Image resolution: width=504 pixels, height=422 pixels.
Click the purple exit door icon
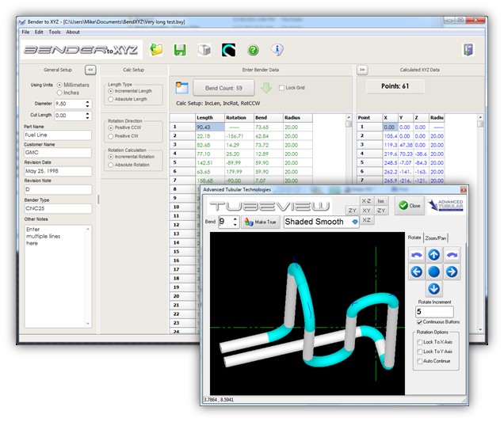(x=469, y=50)
